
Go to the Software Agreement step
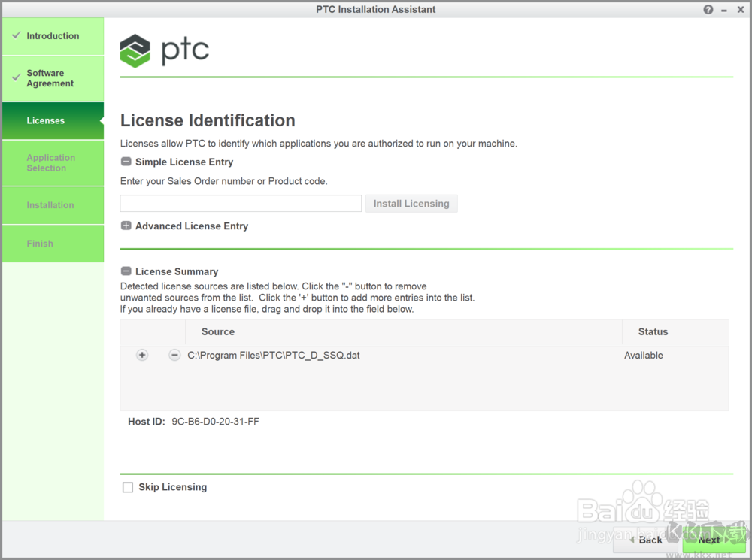pyautogui.click(x=53, y=78)
